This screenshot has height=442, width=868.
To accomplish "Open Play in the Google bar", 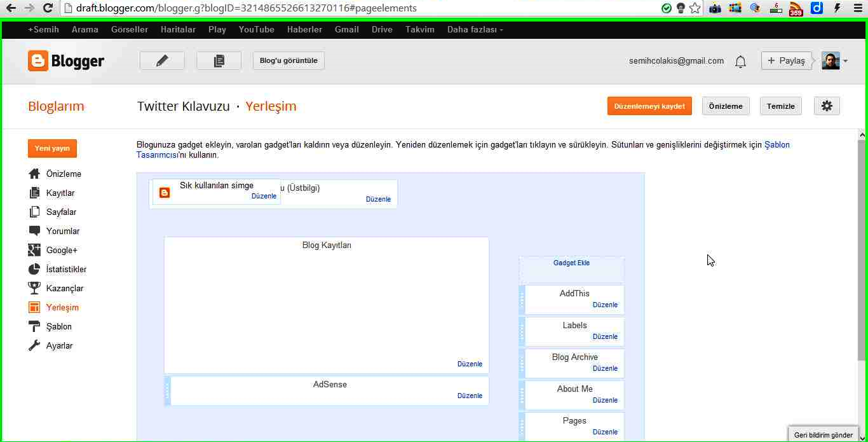I will tap(217, 29).
